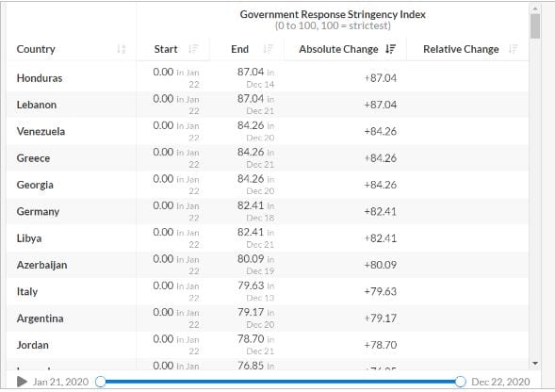Viewport: 555px width, 392px height.
Task: Select the Germany country row
Action: point(268,211)
